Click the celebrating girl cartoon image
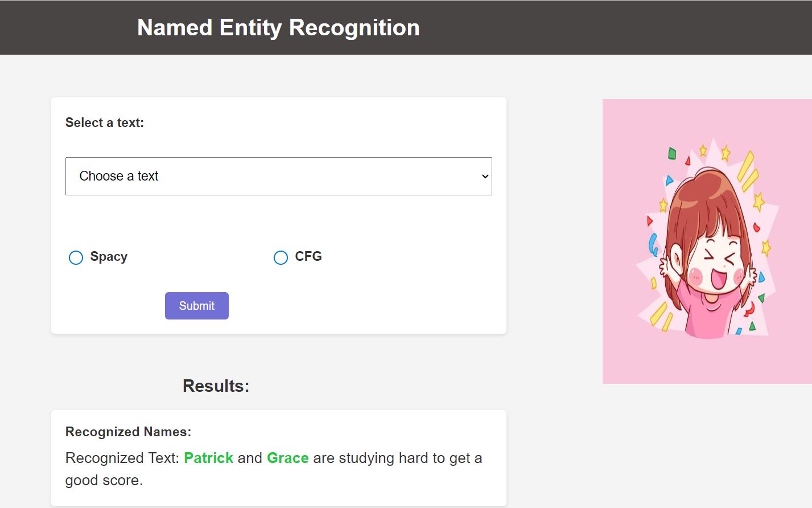The width and height of the screenshot is (812, 508). click(707, 241)
